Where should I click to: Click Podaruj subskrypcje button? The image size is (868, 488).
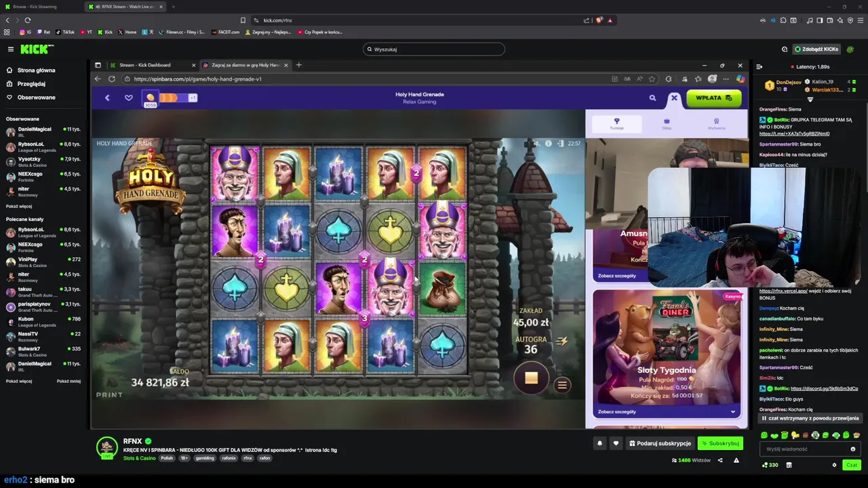(660, 443)
